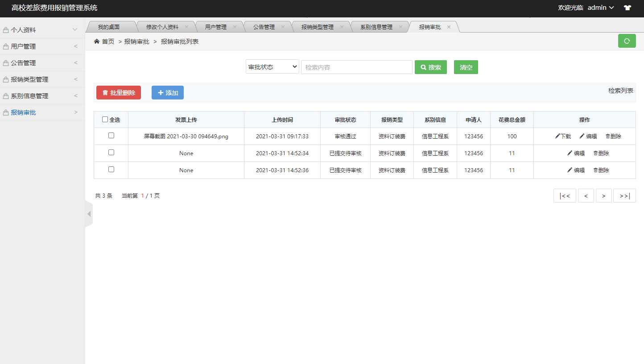
Task: Check the checkbox of the first table row
Action: pyautogui.click(x=111, y=136)
